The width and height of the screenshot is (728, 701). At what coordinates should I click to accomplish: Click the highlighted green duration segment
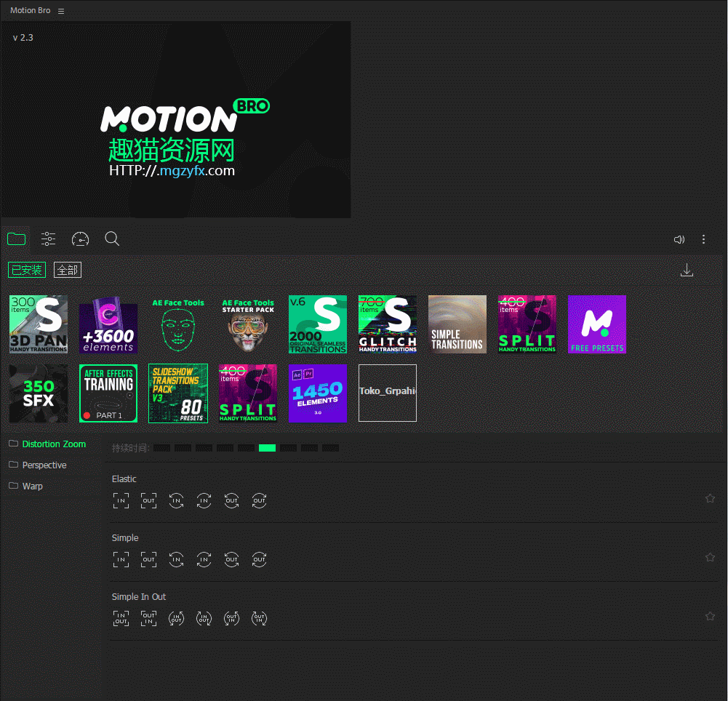pos(267,448)
